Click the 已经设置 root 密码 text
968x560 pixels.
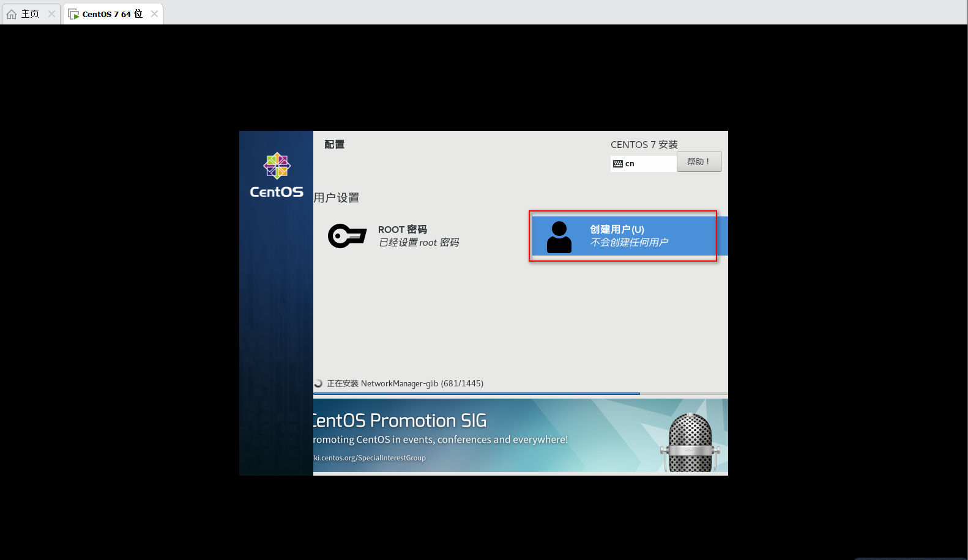point(419,243)
